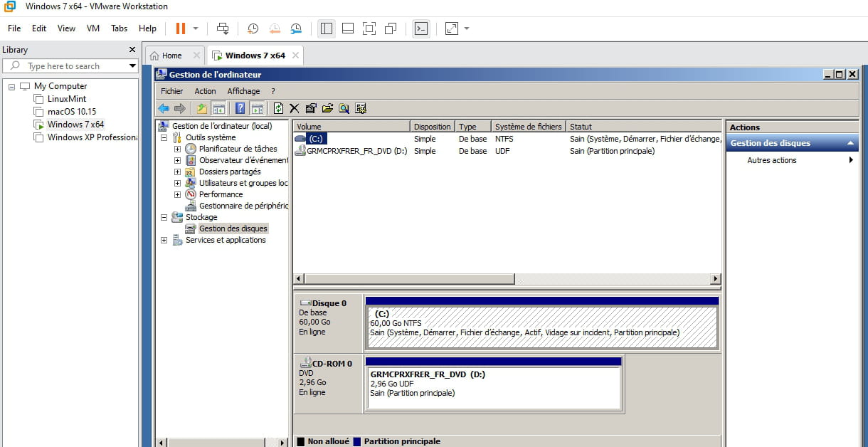Click the take snapshot clock icon

tap(253, 28)
